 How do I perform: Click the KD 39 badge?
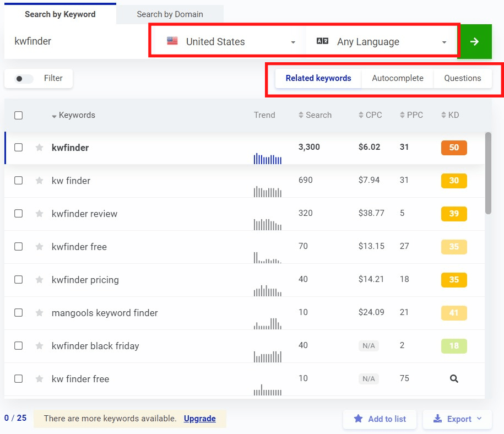click(x=454, y=214)
